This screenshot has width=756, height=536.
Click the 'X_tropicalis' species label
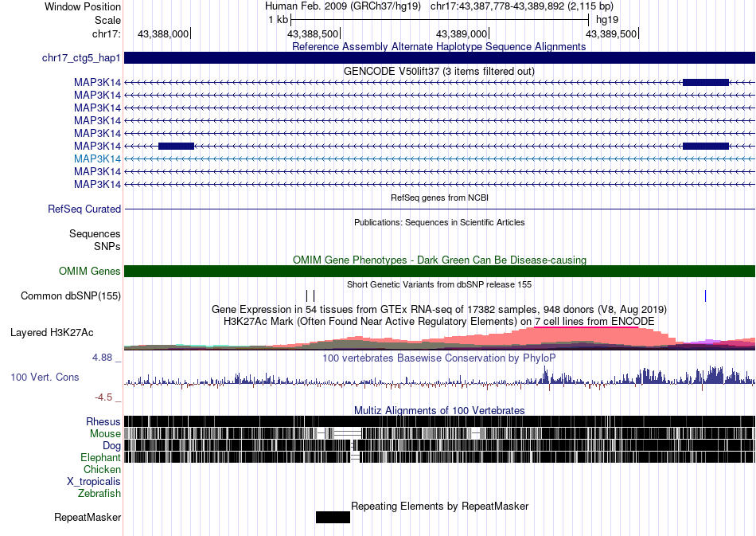[x=94, y=482]
